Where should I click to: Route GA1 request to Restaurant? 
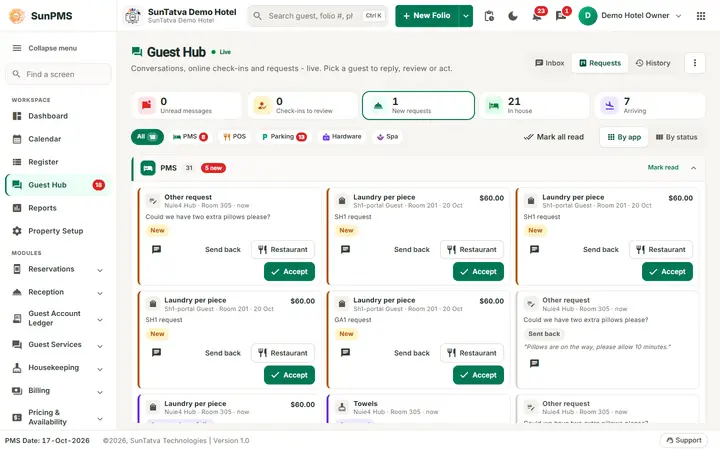click(472, 353)
